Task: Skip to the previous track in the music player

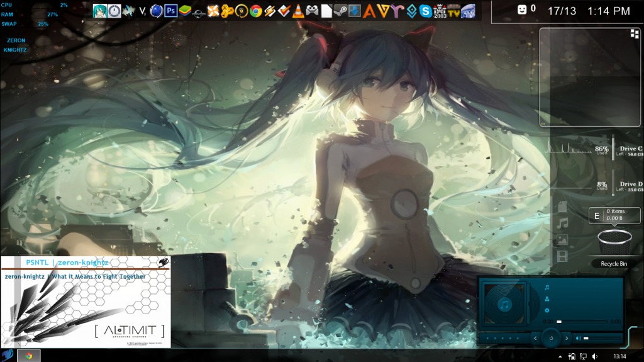Action: pos(535,339)
